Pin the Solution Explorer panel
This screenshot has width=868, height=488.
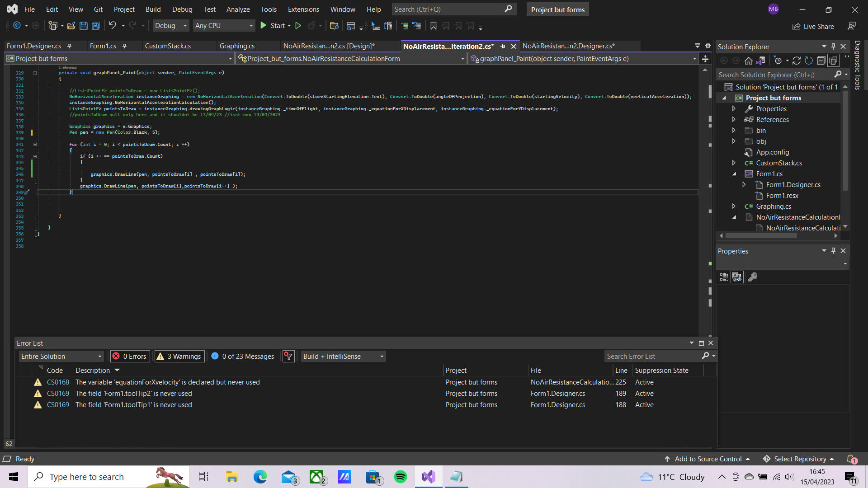pos(833,46)
